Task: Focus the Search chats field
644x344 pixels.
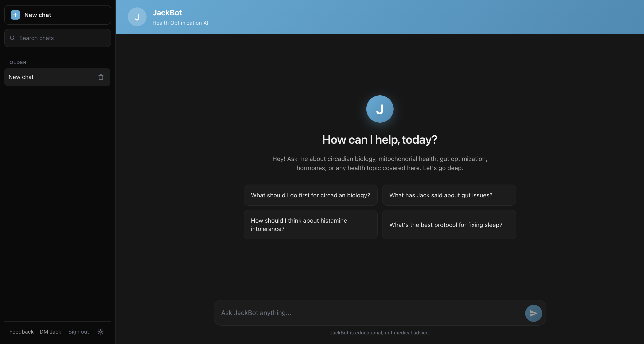Action: [x=58, y=38]
